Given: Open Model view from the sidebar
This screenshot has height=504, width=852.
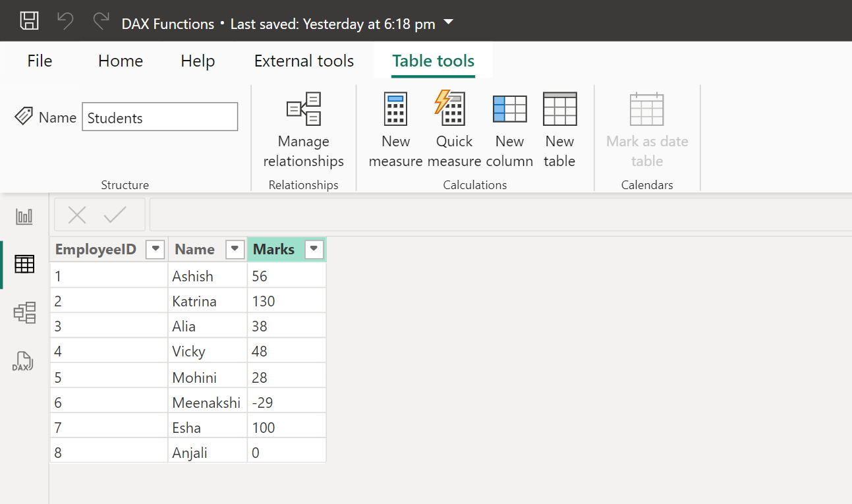Looking at the screenshot, I should (x=24, y=312).
